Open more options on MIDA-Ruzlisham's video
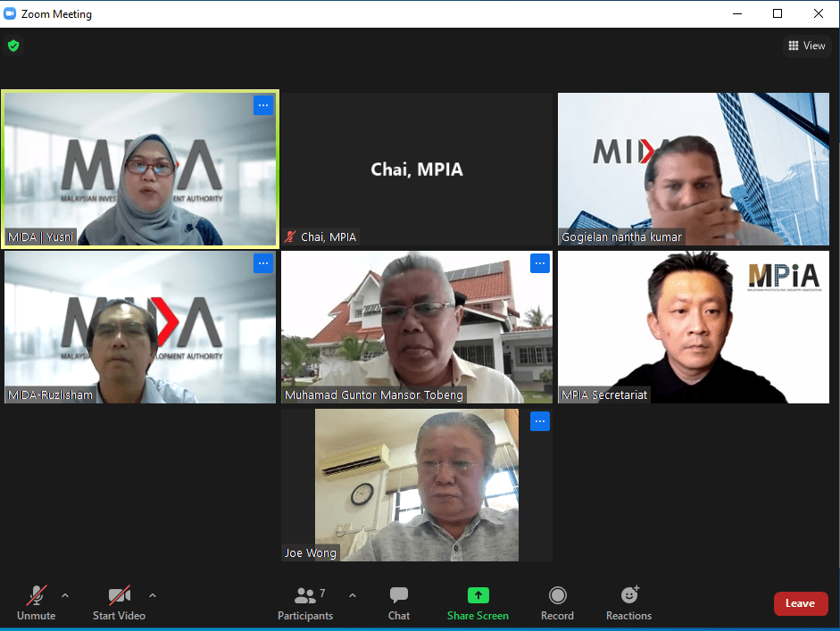 tap(262, 263)
